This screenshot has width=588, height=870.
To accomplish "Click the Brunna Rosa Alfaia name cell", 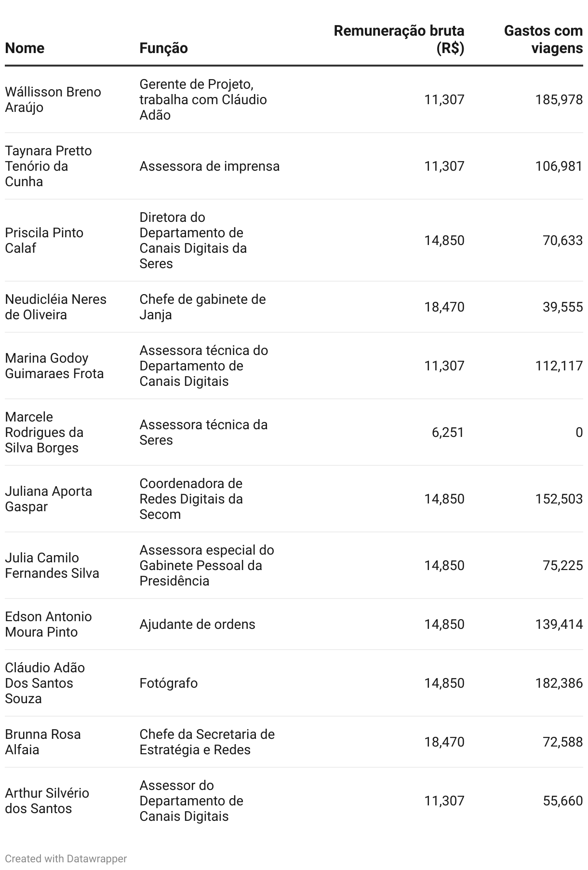I will pos(43,742).
